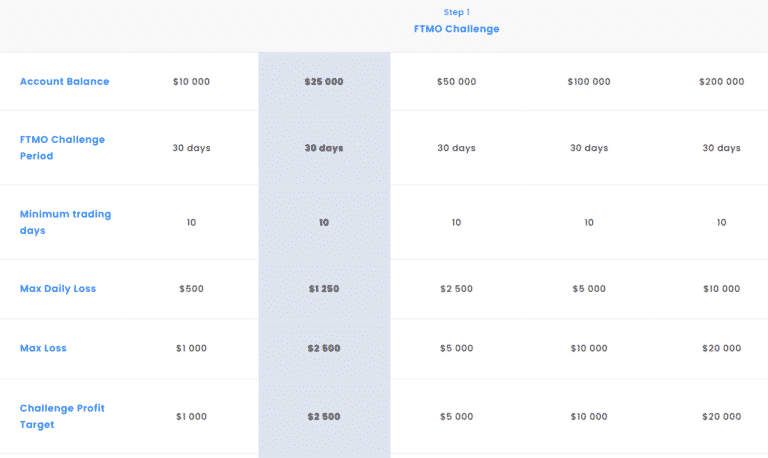Screen dimensions: 768x458
Task: Click the FTMO Challenge heading
Action: pyautogui.click(x=456, y=29)
